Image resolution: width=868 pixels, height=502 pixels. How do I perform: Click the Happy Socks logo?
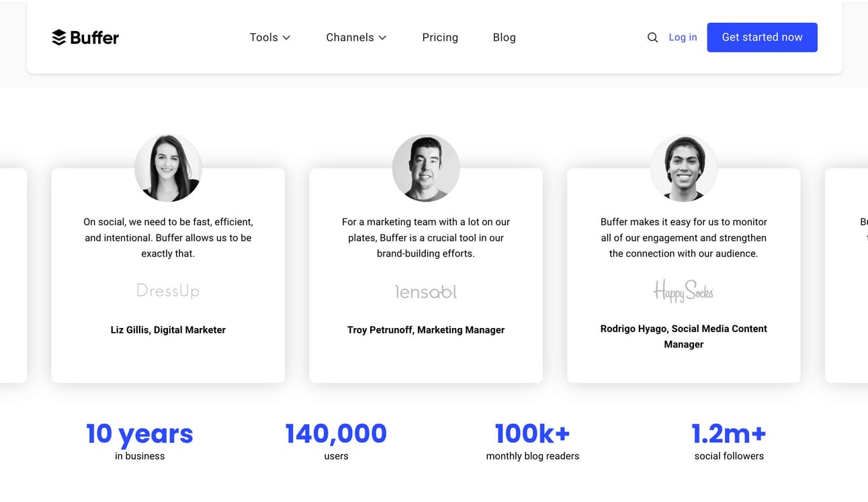pyautogui.click(x=684, y=291)
